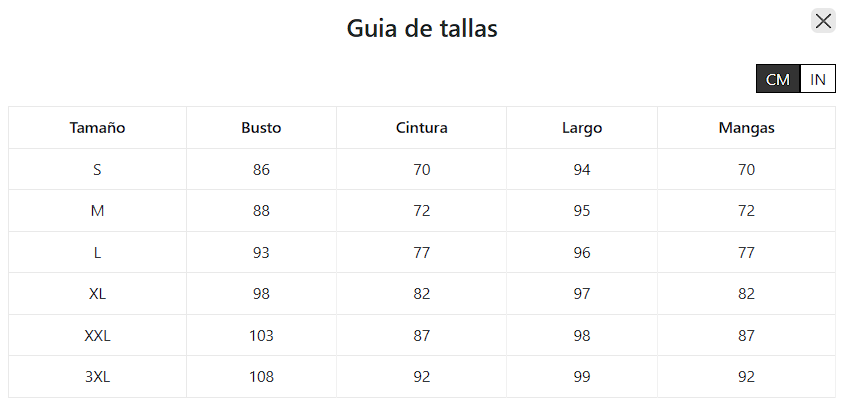Select the Largo column header

(582, 128)
